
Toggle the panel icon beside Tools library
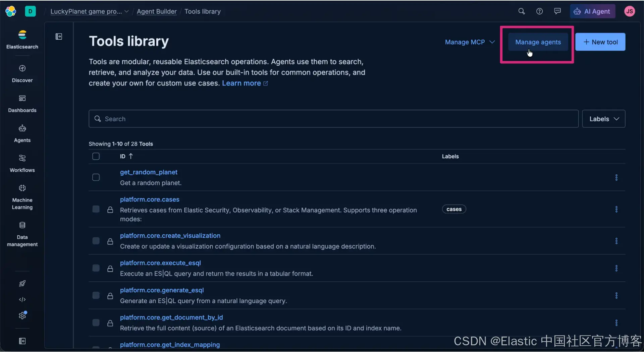pyautogui.click(x=59, y=37)
